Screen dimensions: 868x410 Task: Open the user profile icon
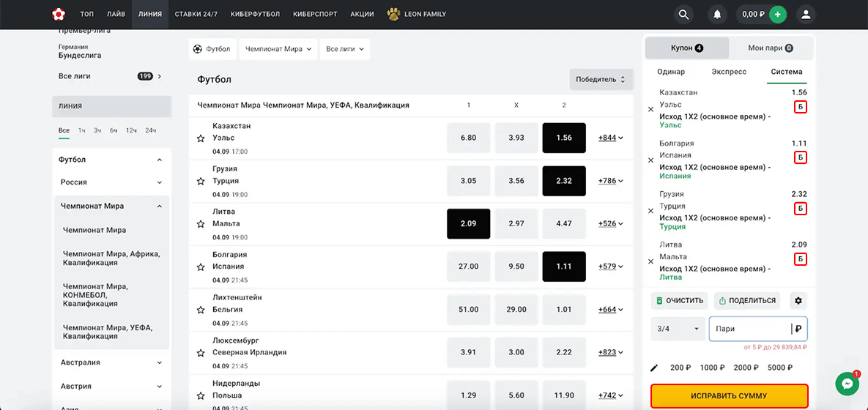806,15
